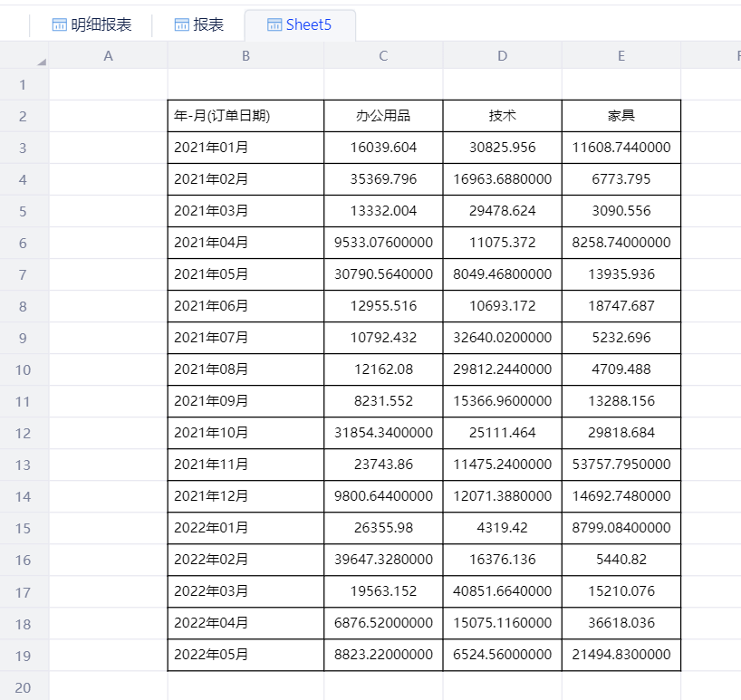Select column D header
This screenshot has height=700, width=741.
tap(503, 56)
